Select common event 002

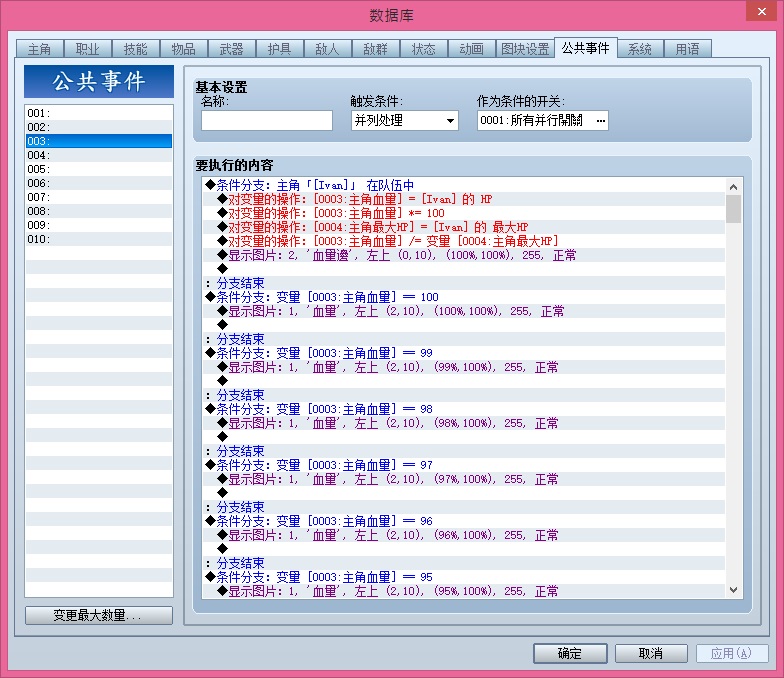pyautogui.click(x=99, y=127)
